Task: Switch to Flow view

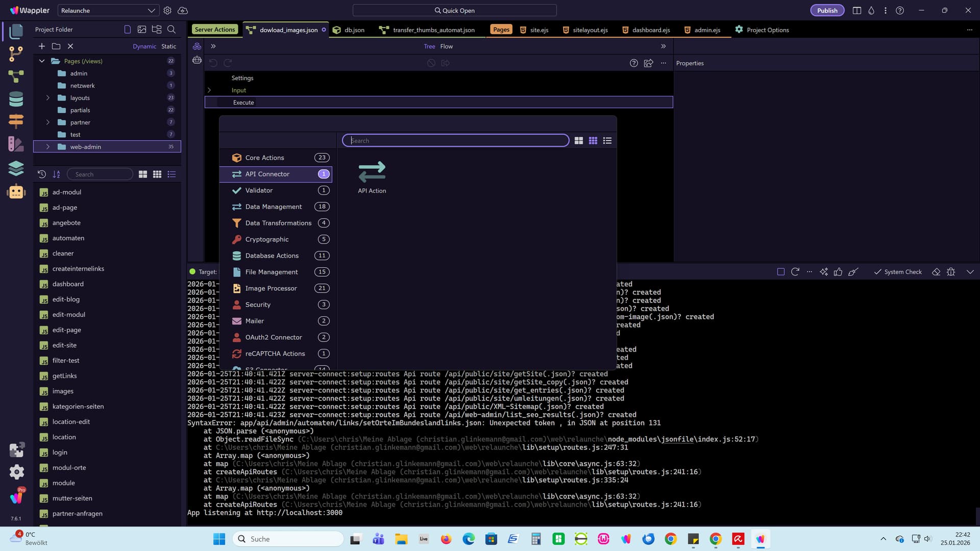Action: point(446,46)
